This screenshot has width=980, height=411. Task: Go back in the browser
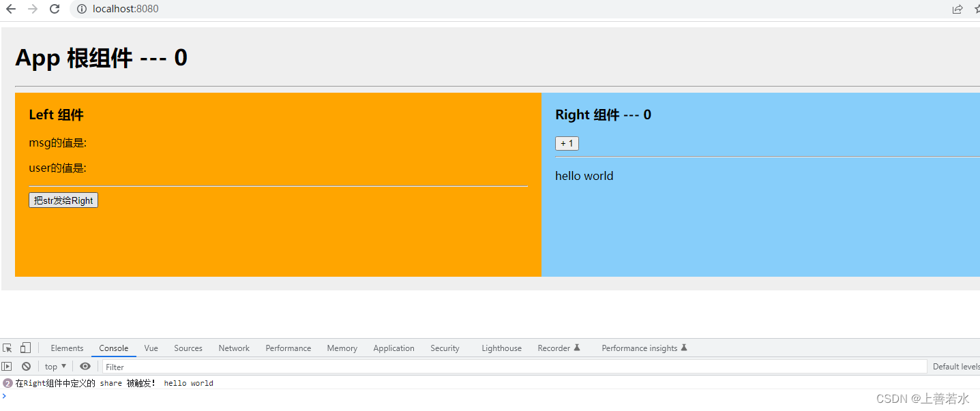pyautogui.click(x=11, y=9)
